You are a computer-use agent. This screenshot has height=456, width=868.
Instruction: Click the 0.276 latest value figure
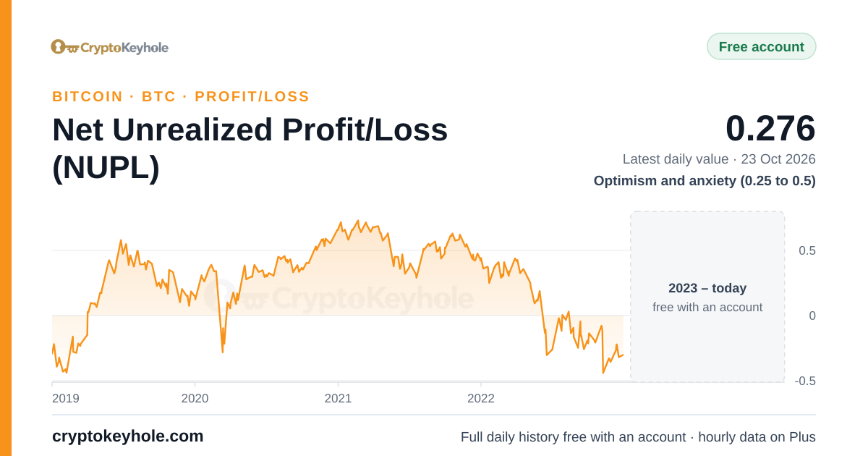(770, 128)
